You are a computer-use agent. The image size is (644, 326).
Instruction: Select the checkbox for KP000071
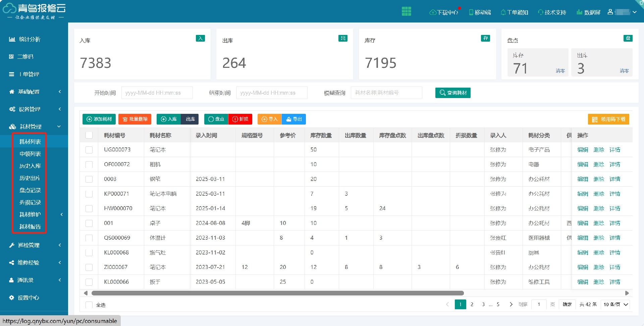[89, 194]
